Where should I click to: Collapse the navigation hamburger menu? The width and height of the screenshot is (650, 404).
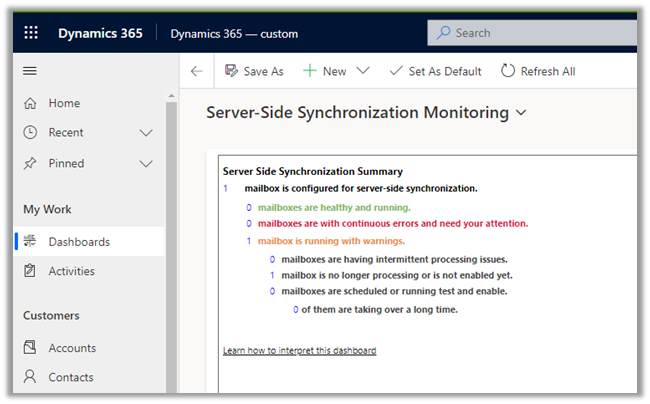point(30,71)
